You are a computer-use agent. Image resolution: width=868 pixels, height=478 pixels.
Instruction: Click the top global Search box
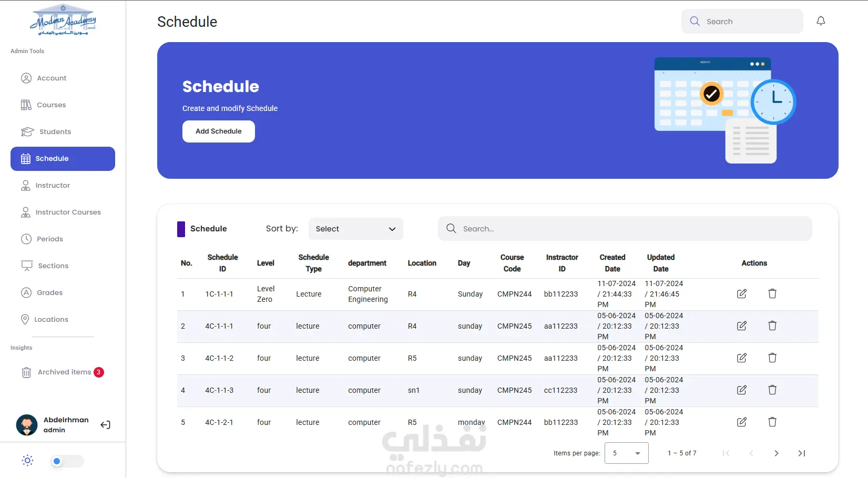click(x=742, y=22)
